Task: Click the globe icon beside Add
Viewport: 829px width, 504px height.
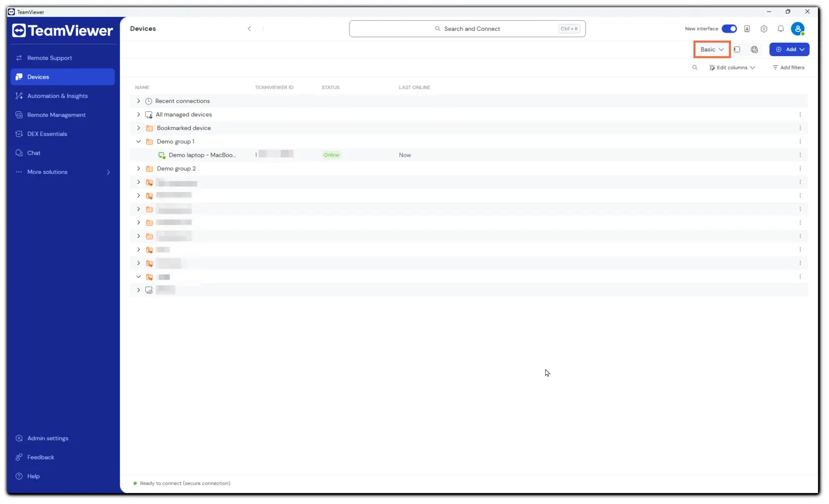Action: pyautogui.click(x=754, y=49)
